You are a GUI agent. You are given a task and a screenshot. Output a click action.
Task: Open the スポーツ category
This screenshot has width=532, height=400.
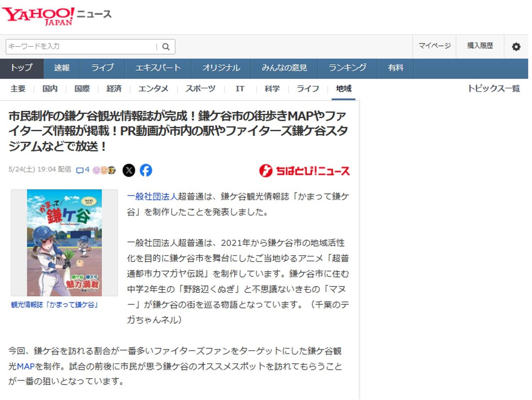[200, 89]
